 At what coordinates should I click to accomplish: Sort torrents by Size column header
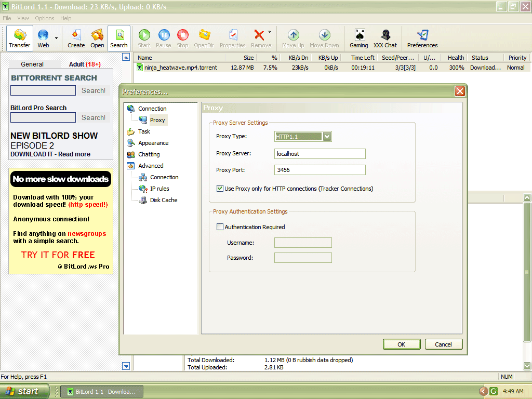coord(248,58)
